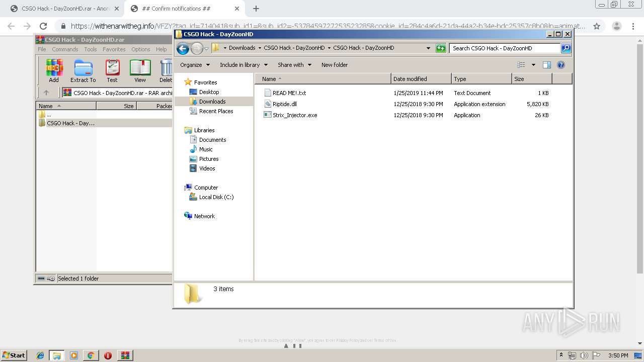This screenshot has width=644, height=362.
Task: Select Downloads in the navigation pane
Action: (x=212, y=102)
